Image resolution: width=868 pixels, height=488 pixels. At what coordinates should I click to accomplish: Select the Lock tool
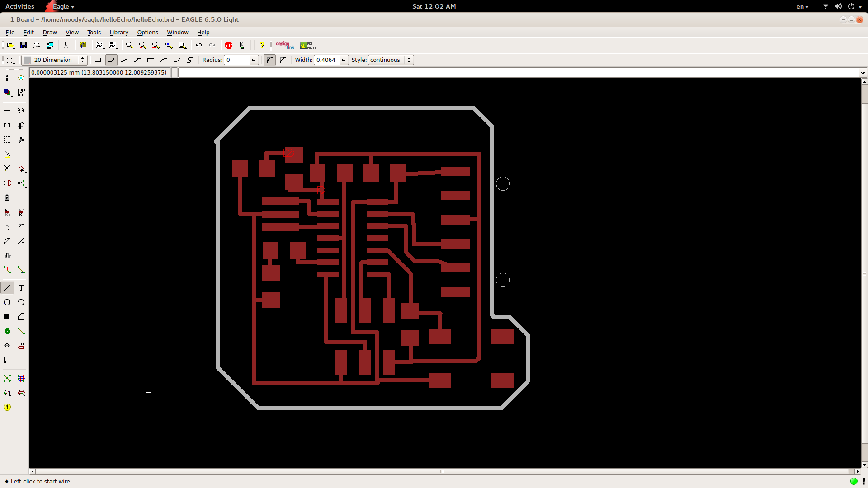pyautogui.click(x=7, y=197)
